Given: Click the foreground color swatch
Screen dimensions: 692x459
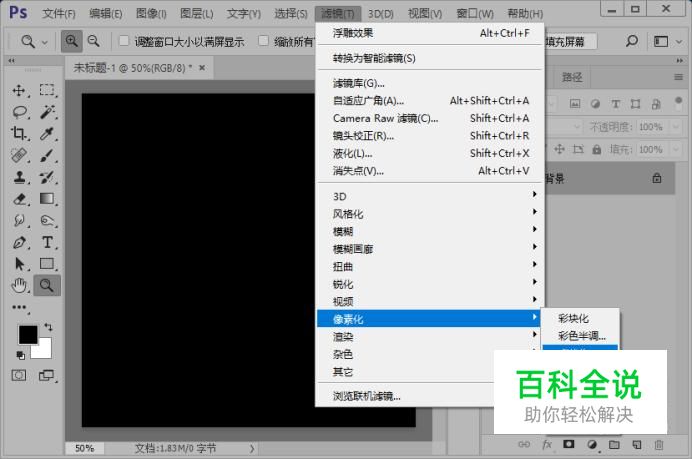Looking at the screenshot, I should 28,335.
